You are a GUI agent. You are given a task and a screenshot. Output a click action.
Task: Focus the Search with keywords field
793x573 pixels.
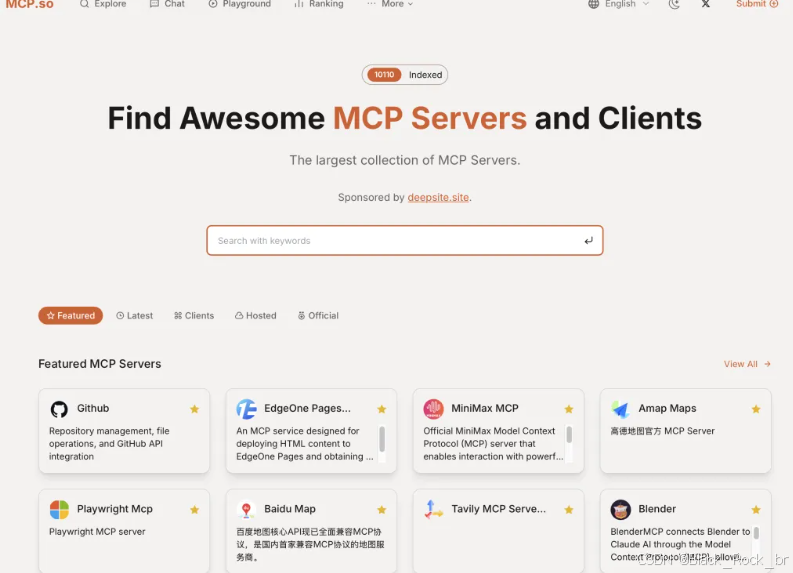tap(405, 241)
